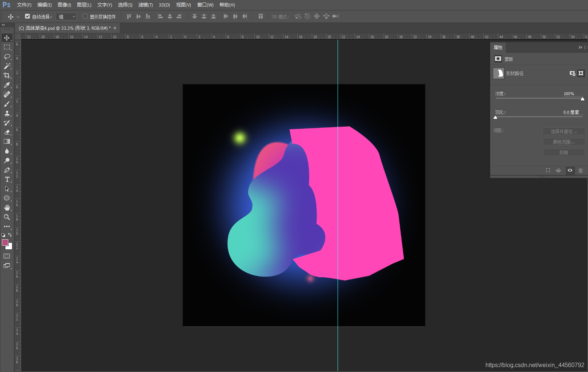Collapse the Properties panel with double arrows
The height and width of the screenshot is (372, 588).
[580, 48]
